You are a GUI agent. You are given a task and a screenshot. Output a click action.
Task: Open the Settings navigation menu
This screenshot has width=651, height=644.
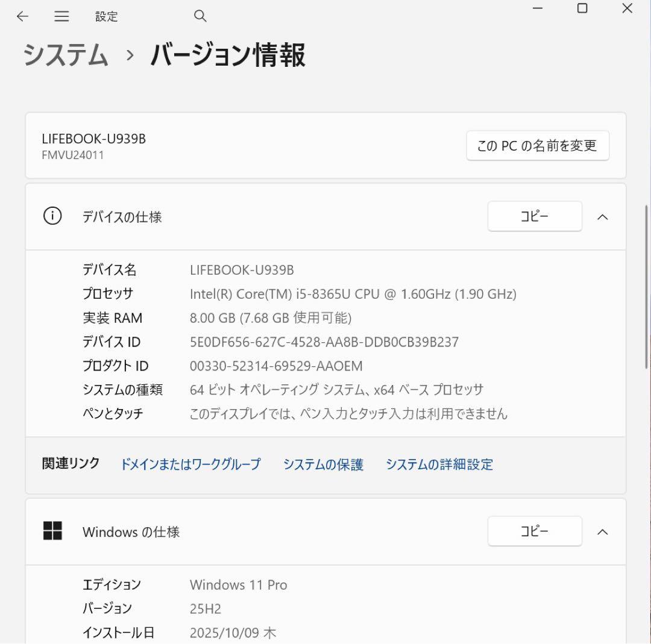(x=61, y=16)
